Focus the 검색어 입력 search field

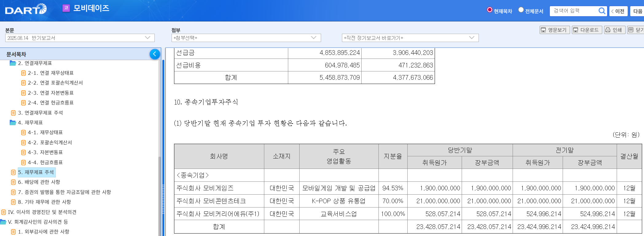pos(573,11)
